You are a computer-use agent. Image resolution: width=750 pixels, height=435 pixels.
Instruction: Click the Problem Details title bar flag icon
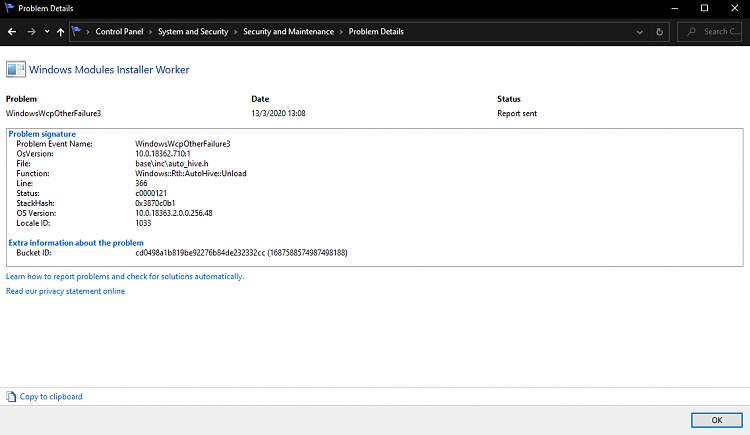(9, 8)
